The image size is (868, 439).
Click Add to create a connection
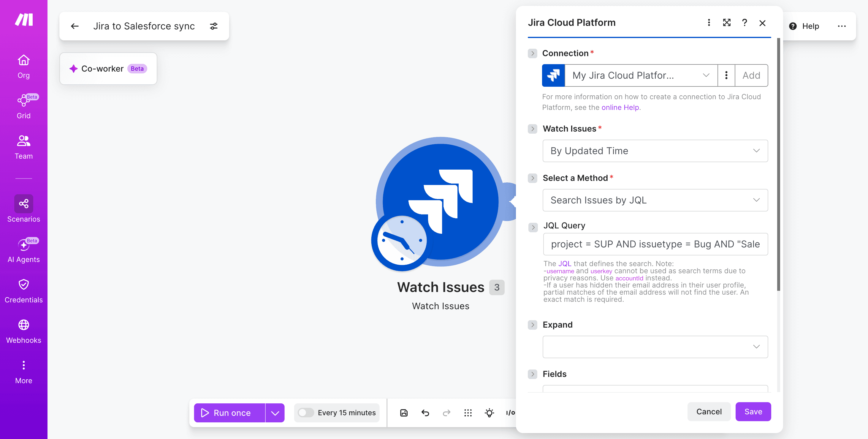(751, 75)
